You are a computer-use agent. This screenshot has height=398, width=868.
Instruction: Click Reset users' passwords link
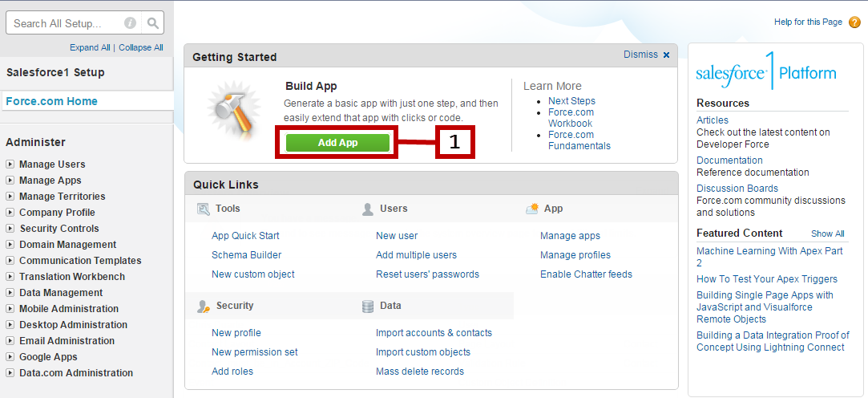[427, 274]
